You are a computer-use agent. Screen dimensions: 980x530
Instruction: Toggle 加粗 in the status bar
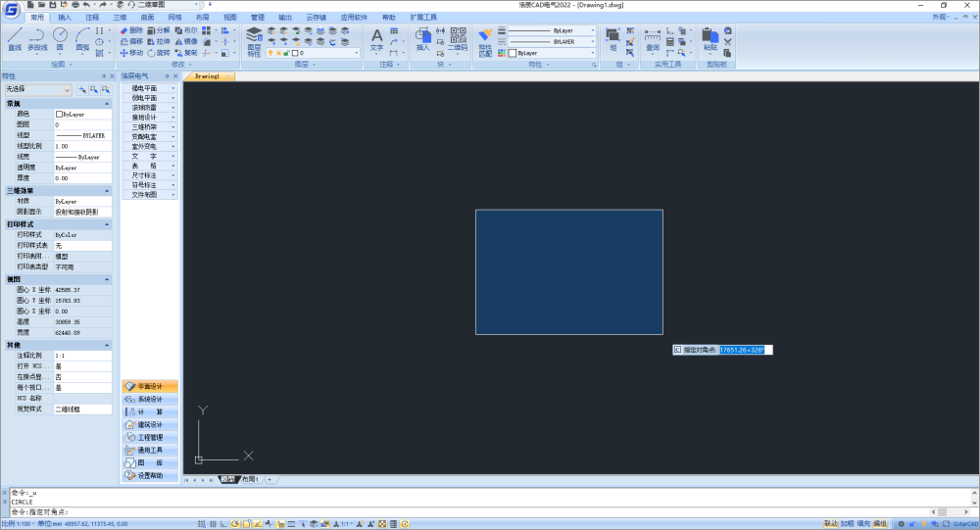click(x=847, y=524)
